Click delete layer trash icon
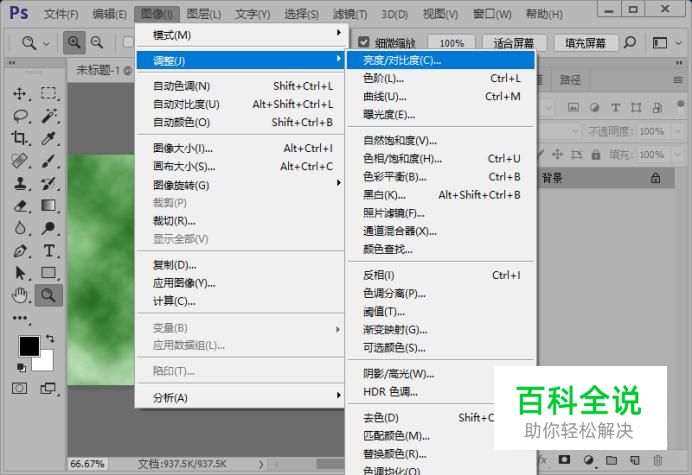 click(x=658, y=460)
